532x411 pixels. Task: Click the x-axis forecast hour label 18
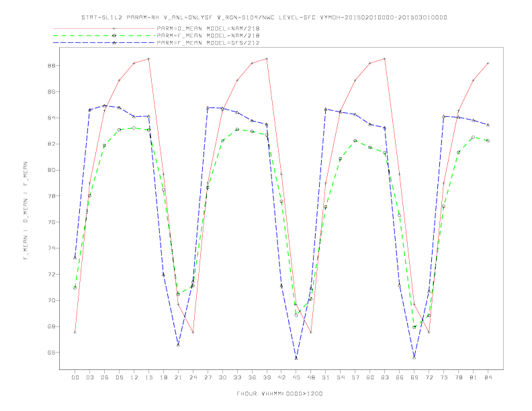pyautogui.click(x=163, y=377)
